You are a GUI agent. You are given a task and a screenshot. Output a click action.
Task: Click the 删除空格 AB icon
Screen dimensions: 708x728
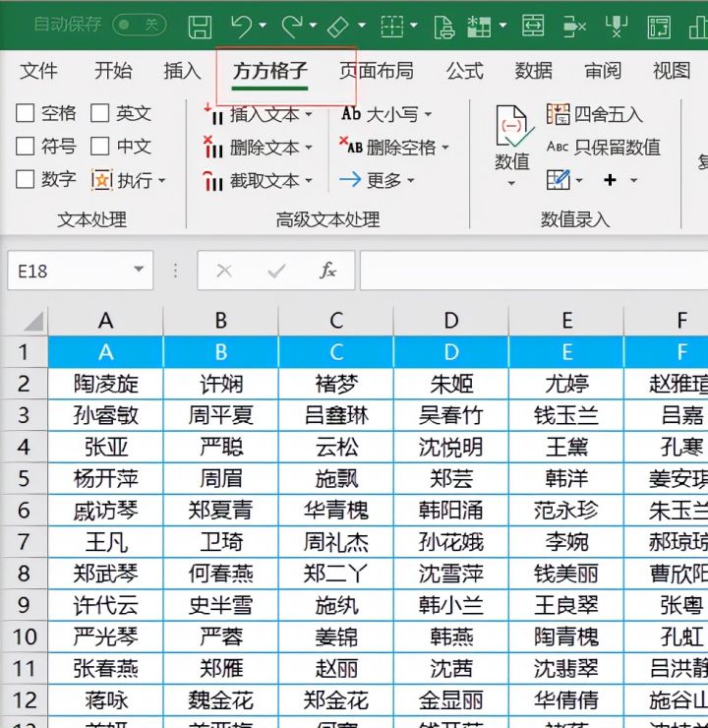[x=351, y=146]
